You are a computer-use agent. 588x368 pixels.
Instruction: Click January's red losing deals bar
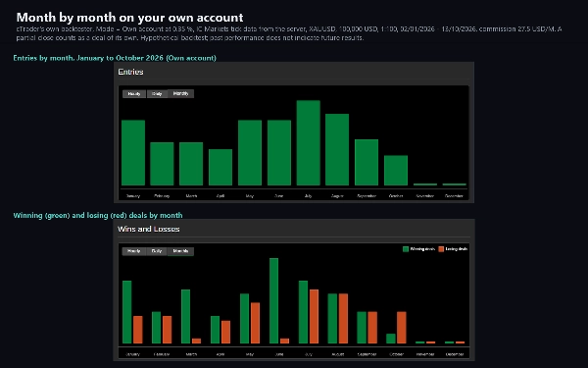pyautogui.click(x=138, y=330)
